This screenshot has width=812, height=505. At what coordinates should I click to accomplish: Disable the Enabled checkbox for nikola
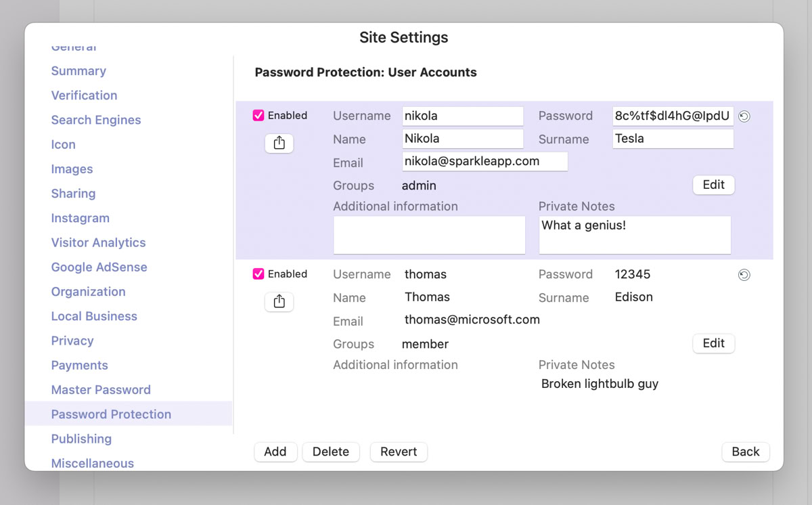pos(258,116)
